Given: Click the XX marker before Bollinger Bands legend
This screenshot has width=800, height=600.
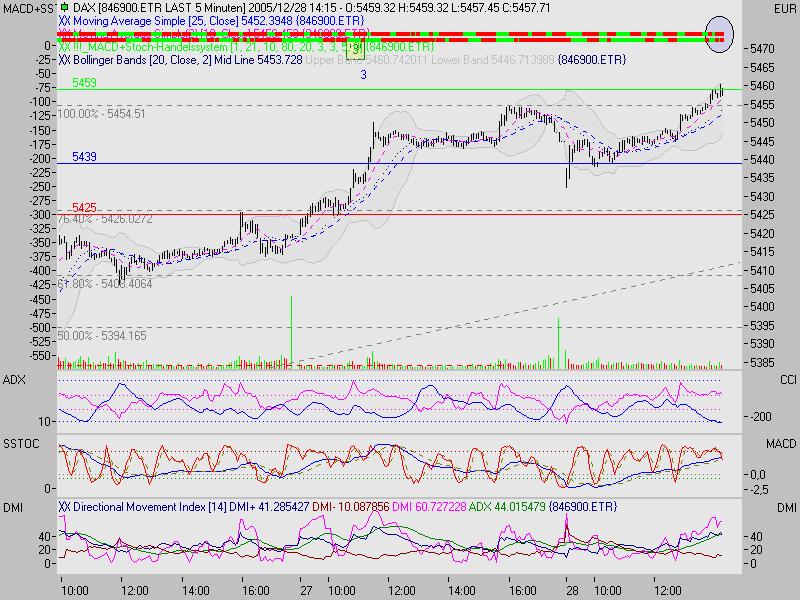Looking at the screenshot, I should tap(64, 60).
